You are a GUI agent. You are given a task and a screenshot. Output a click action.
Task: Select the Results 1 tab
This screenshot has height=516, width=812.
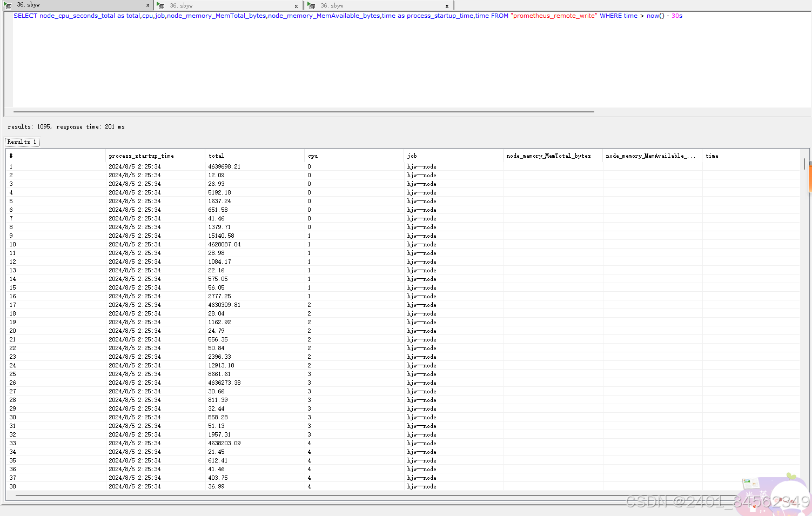(x=22, y=142)
